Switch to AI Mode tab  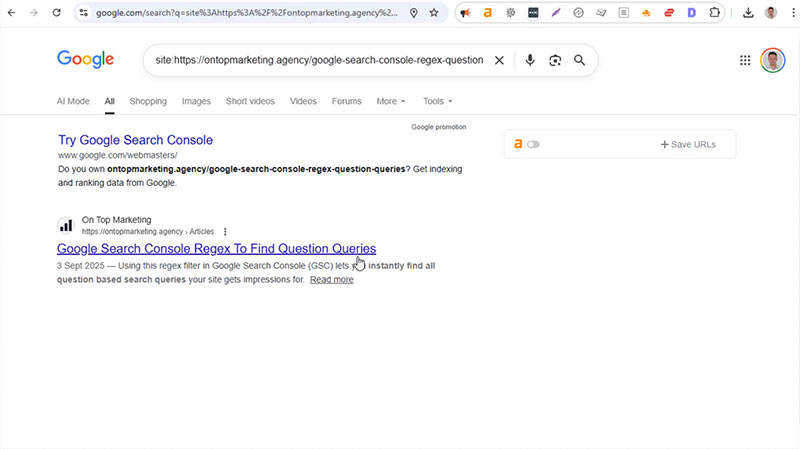73,101
